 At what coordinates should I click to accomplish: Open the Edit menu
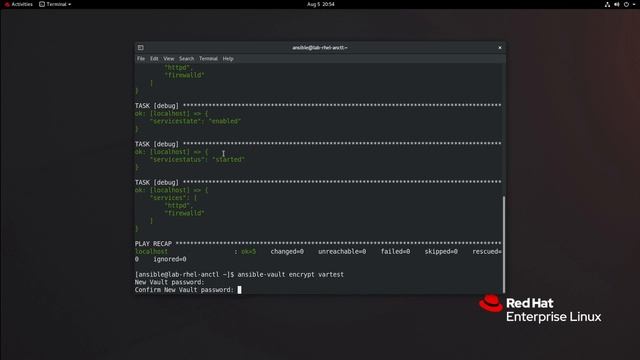[x=154, y=59]
